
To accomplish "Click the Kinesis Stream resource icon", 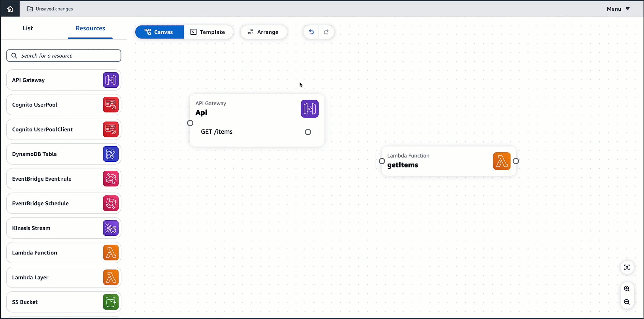I will click(111, 228).
